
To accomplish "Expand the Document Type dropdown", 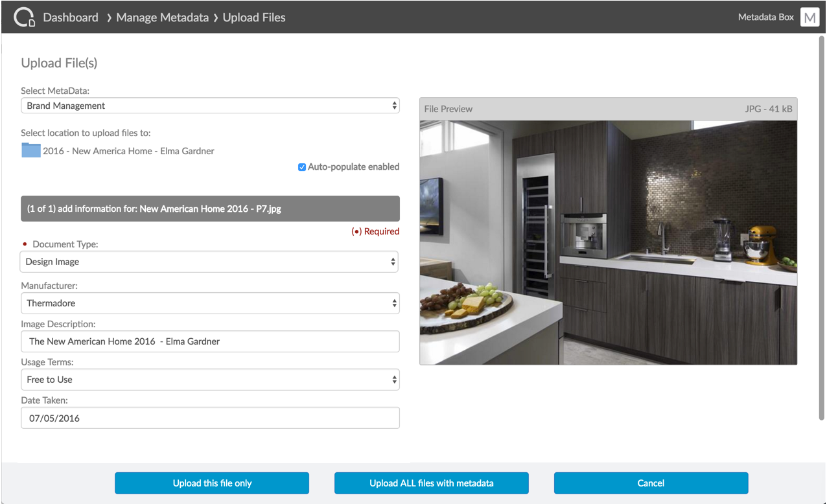I will (x=209, y=262).
